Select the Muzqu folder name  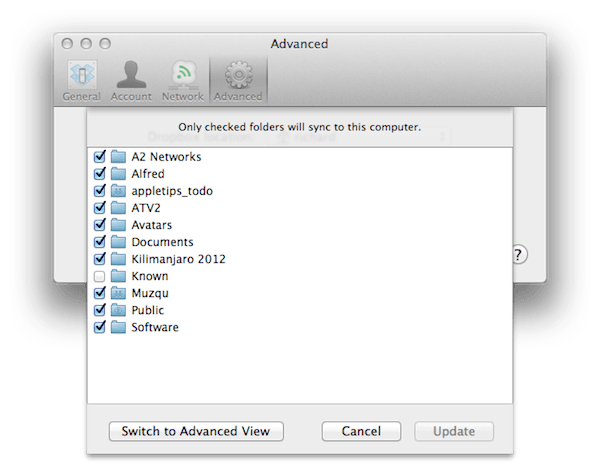pyautogui.click(x=150, y=293)
